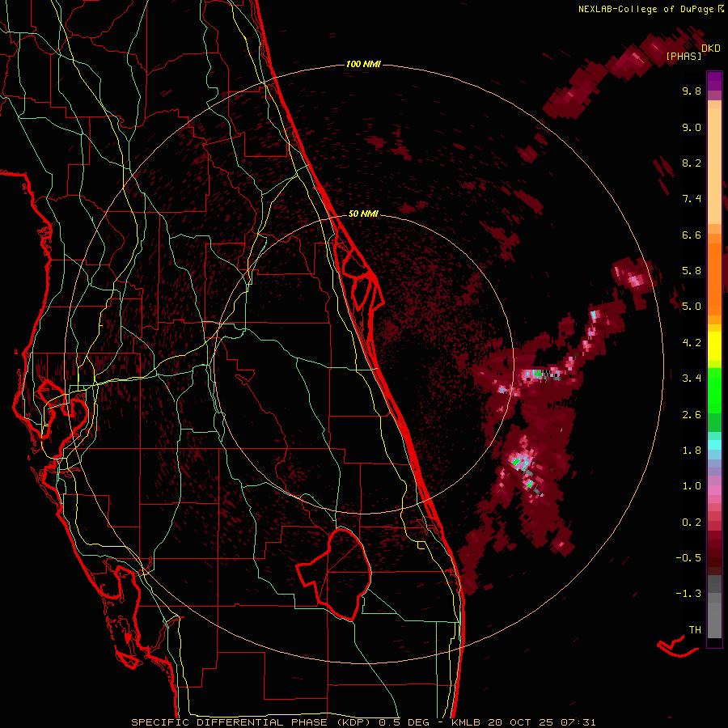Pick the yellow band of the color bar
The image size is (728, 728).
point(714,346)
